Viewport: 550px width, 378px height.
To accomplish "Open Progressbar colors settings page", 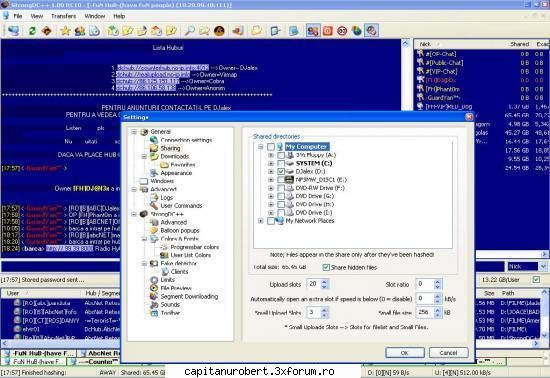I will pos(195,247).
